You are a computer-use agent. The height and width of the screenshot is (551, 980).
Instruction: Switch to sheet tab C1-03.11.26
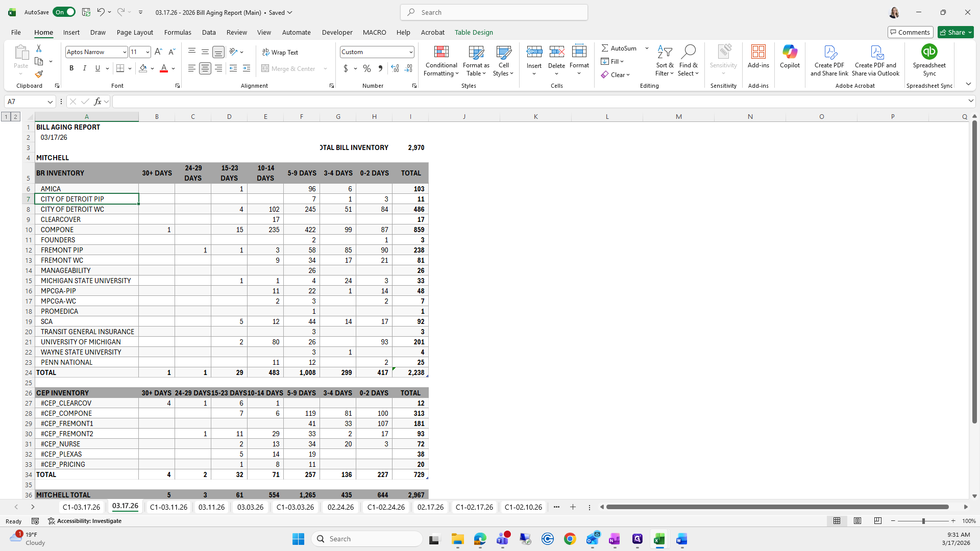pos(168,507)
